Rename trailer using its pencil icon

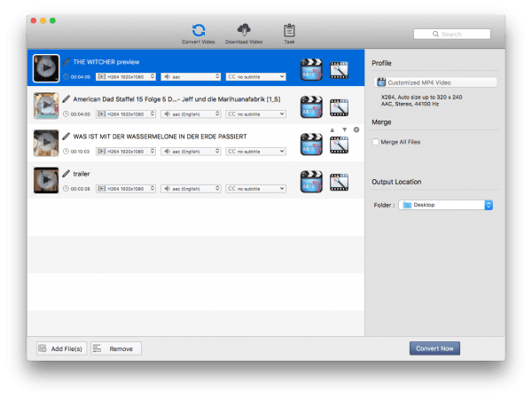66,174
